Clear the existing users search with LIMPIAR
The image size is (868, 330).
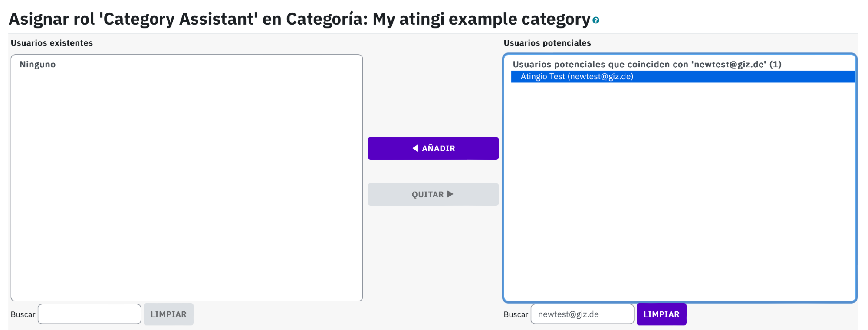[x=168, y=314]
